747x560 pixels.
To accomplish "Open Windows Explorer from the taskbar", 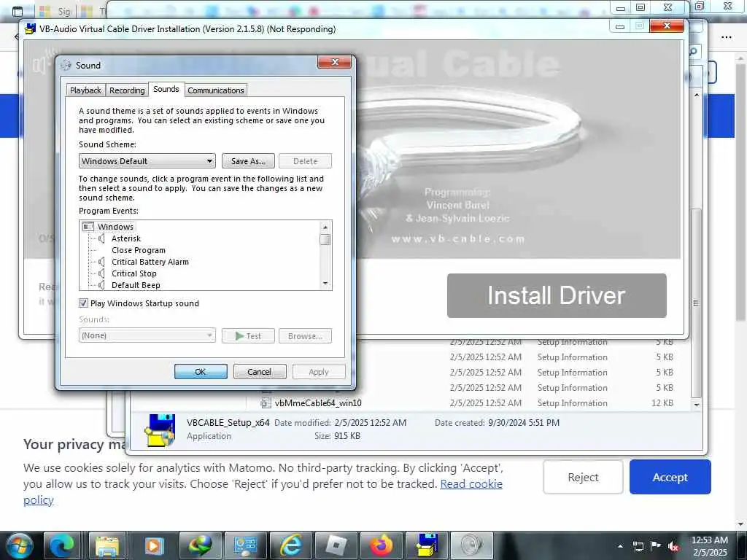I will [x=108, y=545].
